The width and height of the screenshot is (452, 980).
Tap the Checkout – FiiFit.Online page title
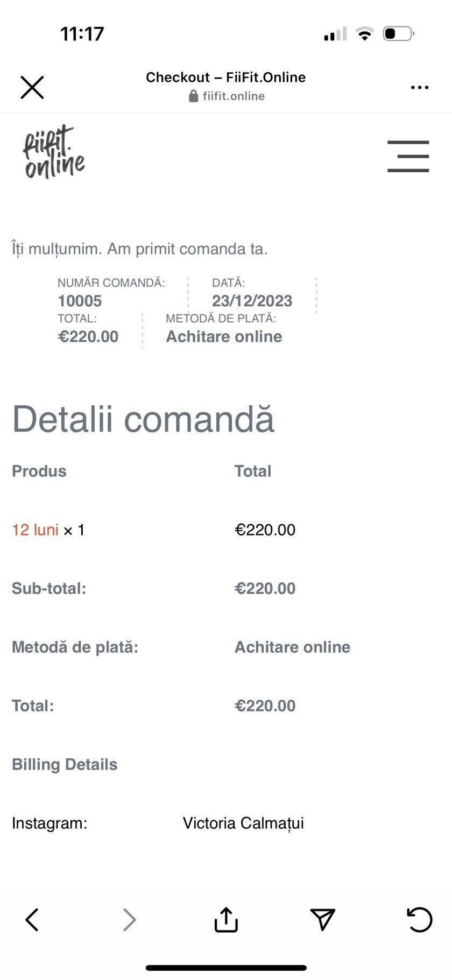click(x=225, y=77)
